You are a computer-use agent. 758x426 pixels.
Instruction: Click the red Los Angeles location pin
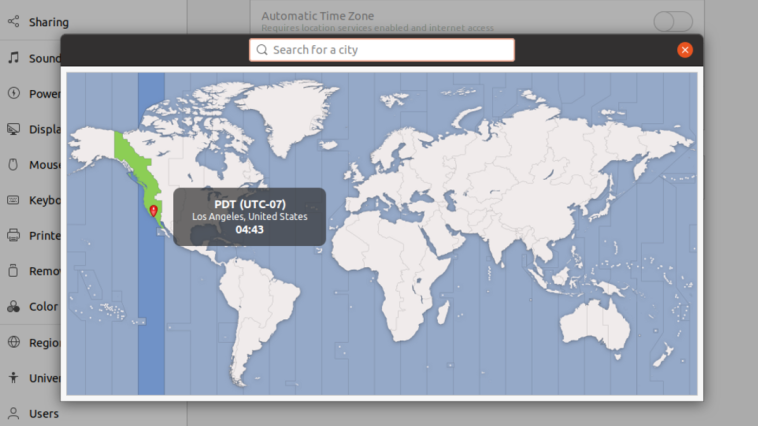click(x=153, y=211)
